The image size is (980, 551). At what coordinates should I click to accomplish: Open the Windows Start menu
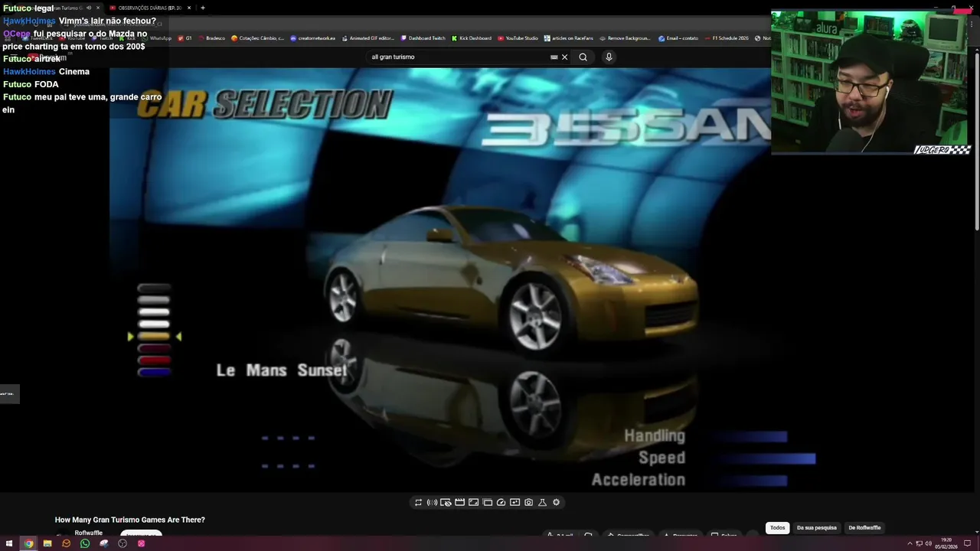(9, 543)
